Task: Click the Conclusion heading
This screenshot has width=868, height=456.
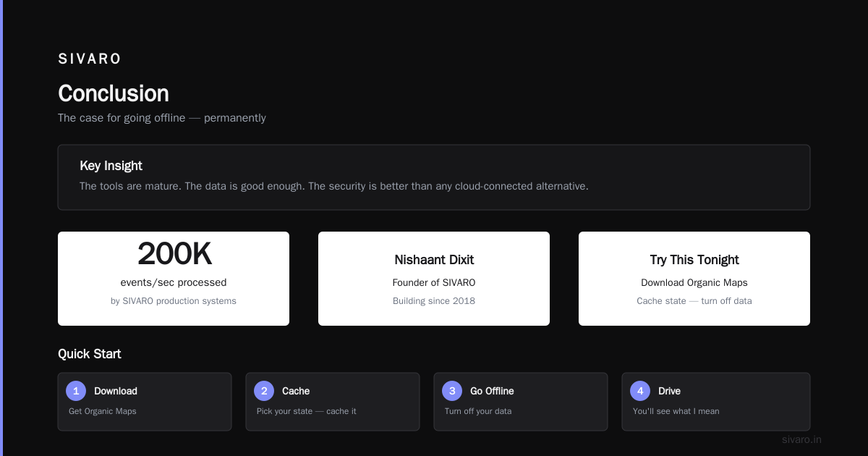Action: coord(114,93)
